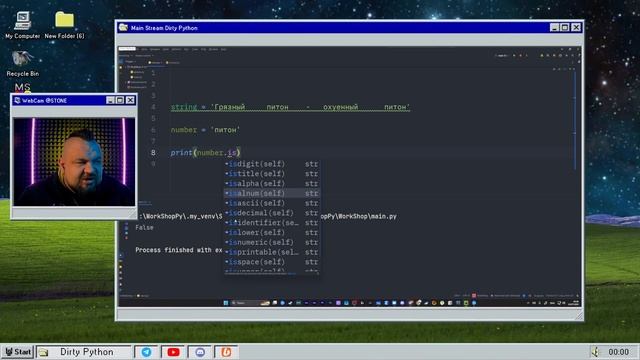Image resolution: width=640 pixels, height=360 pixels.
Task: Choose isdigit(self) from the autocomplete list
Action: [x=272, y=164]
